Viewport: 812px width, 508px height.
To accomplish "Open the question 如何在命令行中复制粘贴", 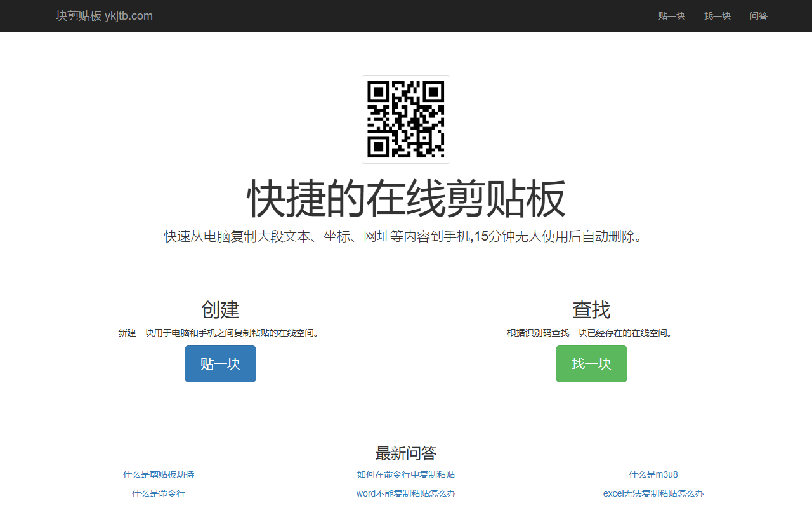I will pyautogui.click(x=406, y=474).
